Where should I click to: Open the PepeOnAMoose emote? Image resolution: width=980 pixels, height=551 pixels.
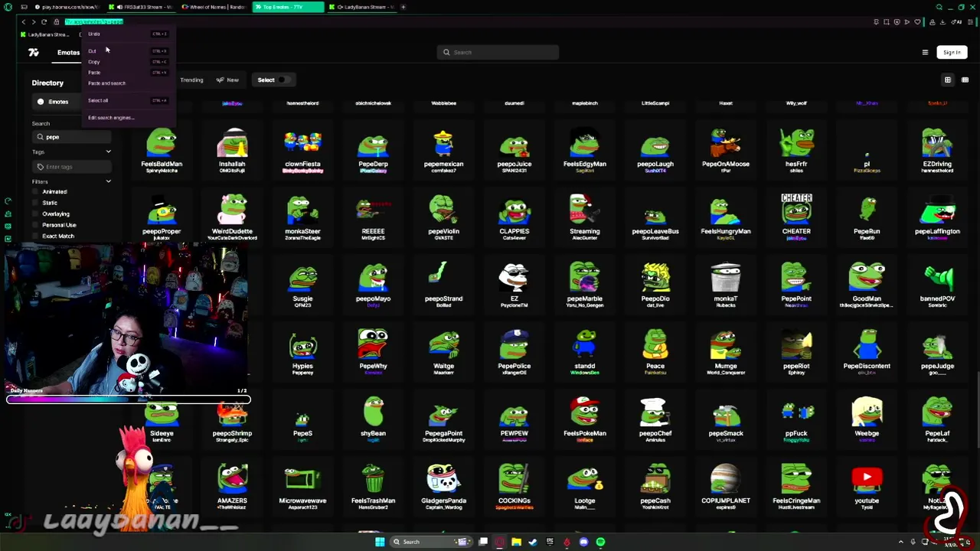coord(725,149)
